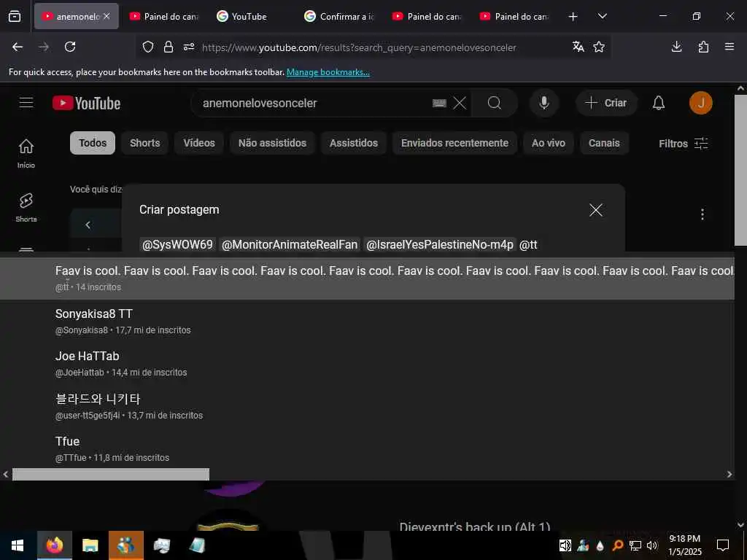Open the Windows notification center
The width and height of the screenshot is (747, 560).
(x=723, y=545)
